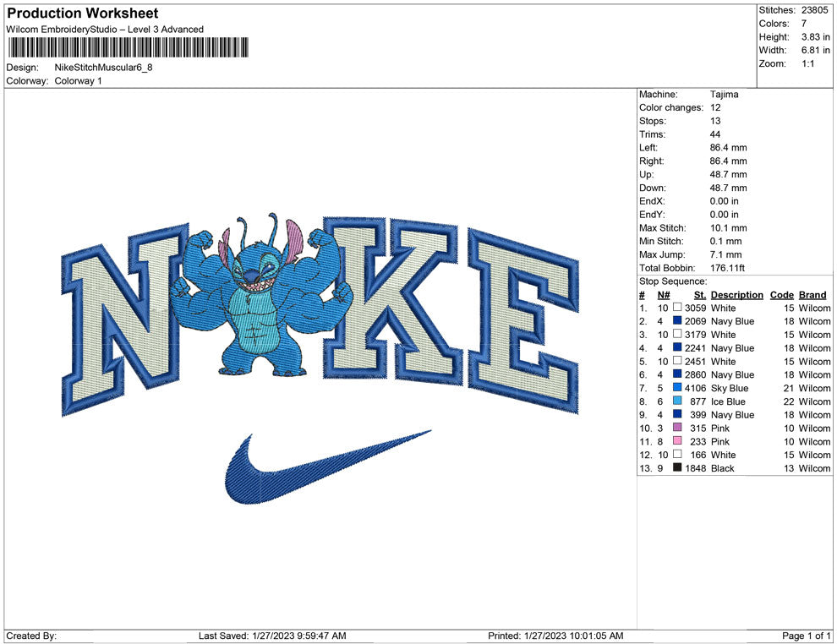Click the Created By label

(x=31, y=636)
